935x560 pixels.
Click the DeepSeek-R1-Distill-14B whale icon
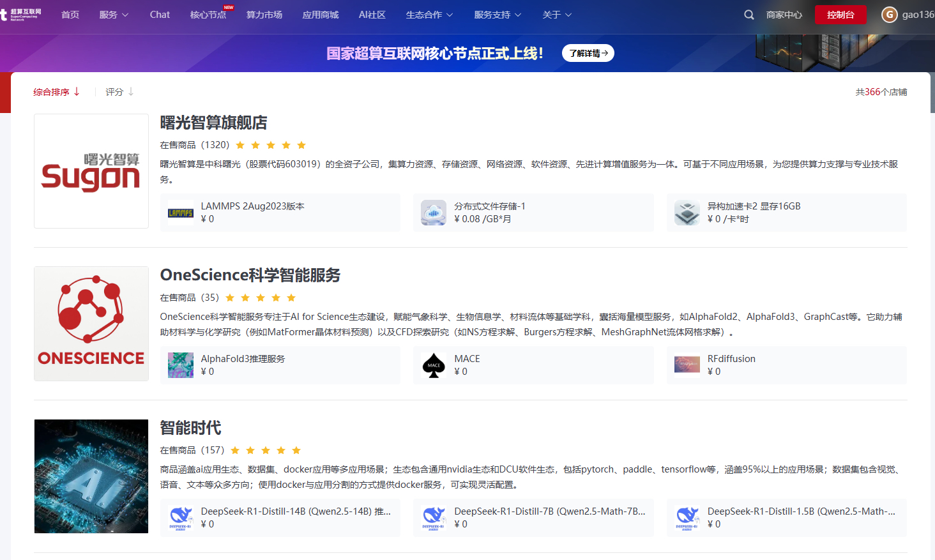(x=181, y=518)
